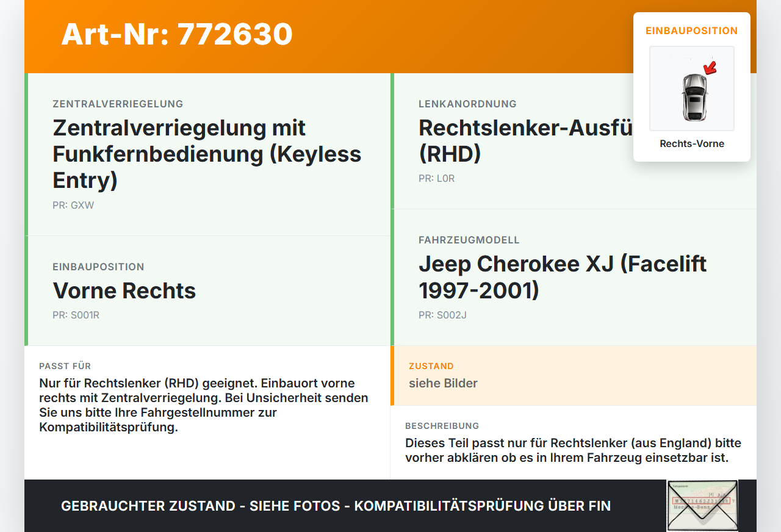Click the PR: S002J code
This screenshot has height=532, width=781.
tap(442, 315)
